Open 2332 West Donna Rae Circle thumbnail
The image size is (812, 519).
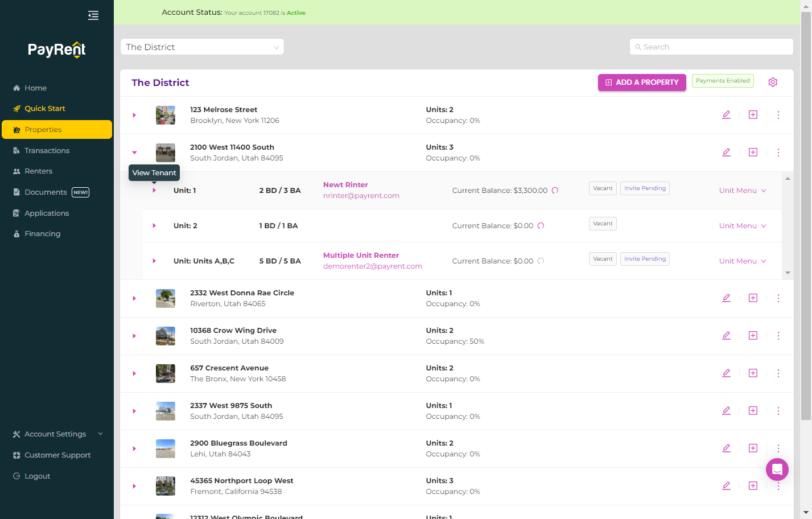[166, 298]
